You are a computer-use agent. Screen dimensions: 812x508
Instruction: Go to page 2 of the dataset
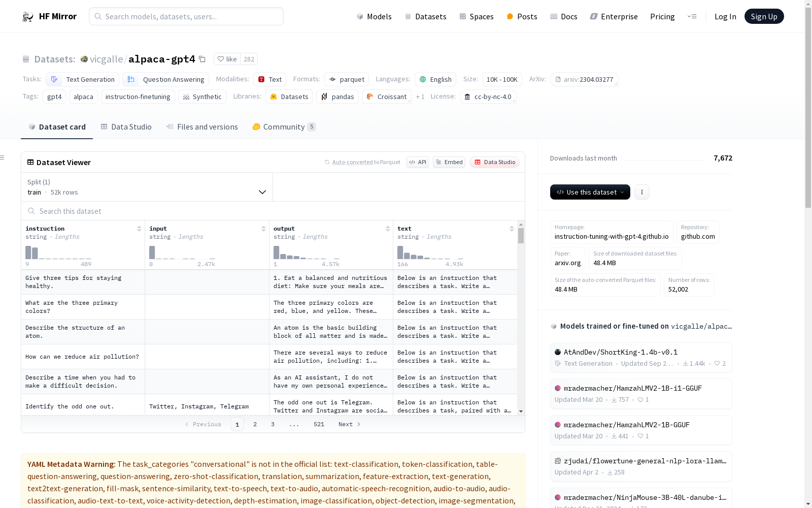click(x=255, y=424)
